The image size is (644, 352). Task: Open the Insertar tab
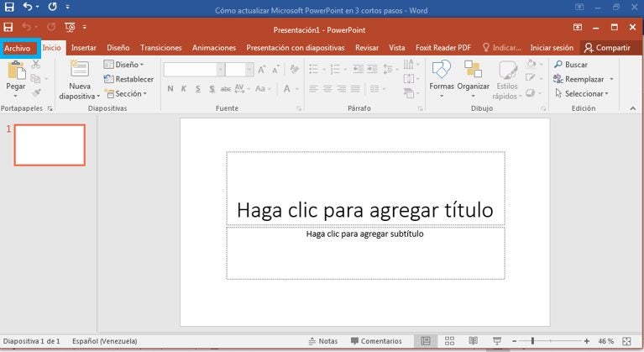pos(84,48)
